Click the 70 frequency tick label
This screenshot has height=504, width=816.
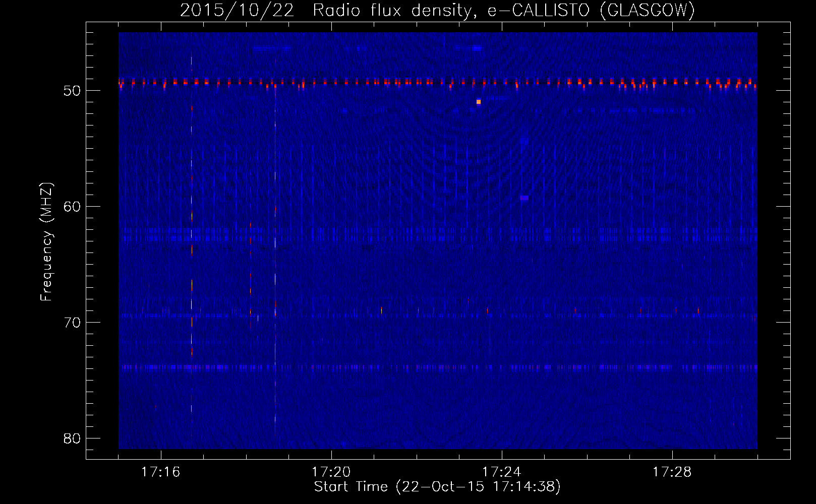tap(72, 323)
